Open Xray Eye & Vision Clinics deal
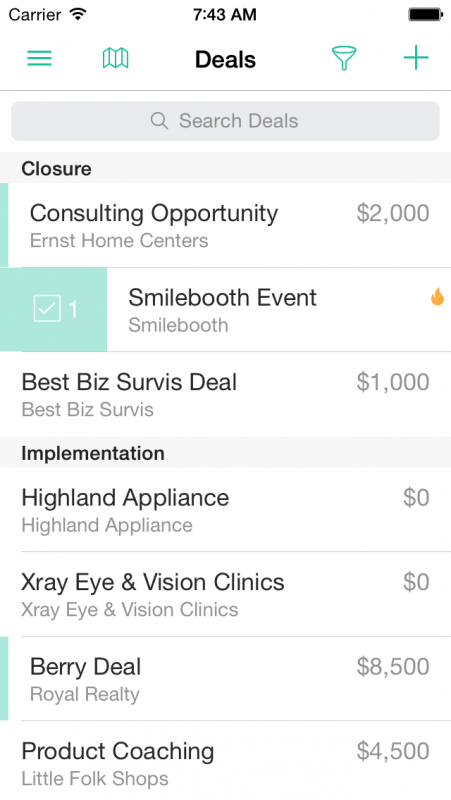 point(226,594)
